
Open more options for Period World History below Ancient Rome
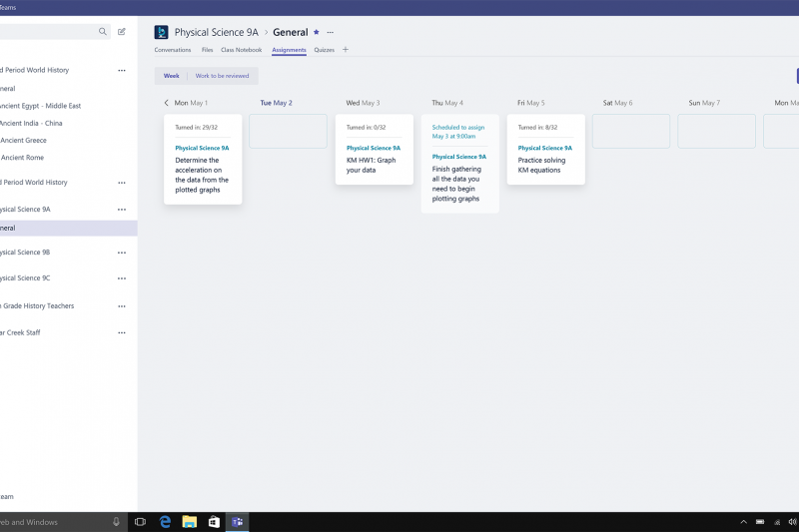click(x=122, y=183)
